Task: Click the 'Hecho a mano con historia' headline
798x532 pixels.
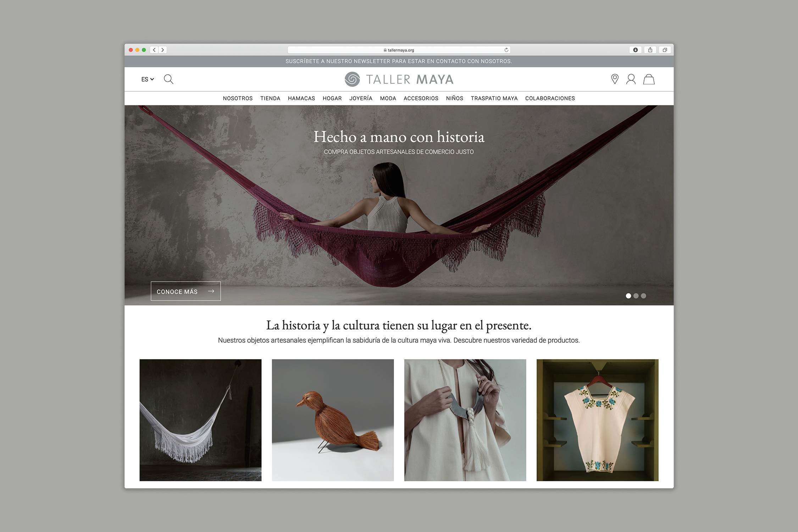Action: click(399, 137)
